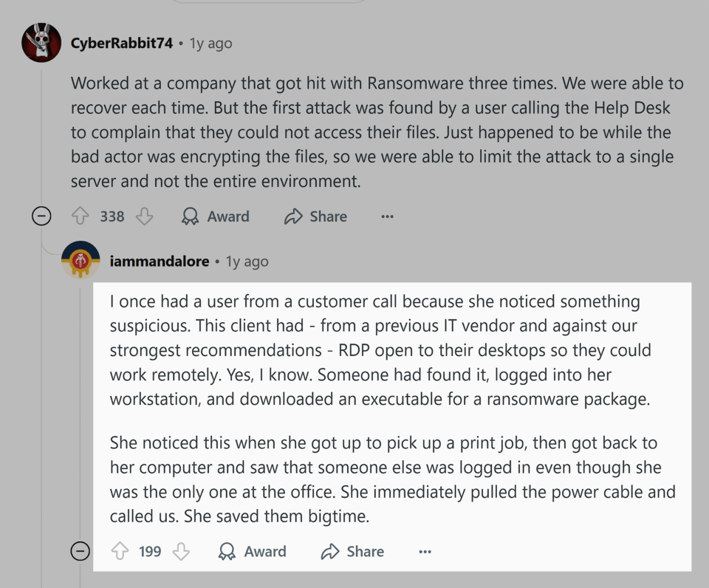Click the 199 vote count
Screen dimensions: 709x588
[150, 552]
